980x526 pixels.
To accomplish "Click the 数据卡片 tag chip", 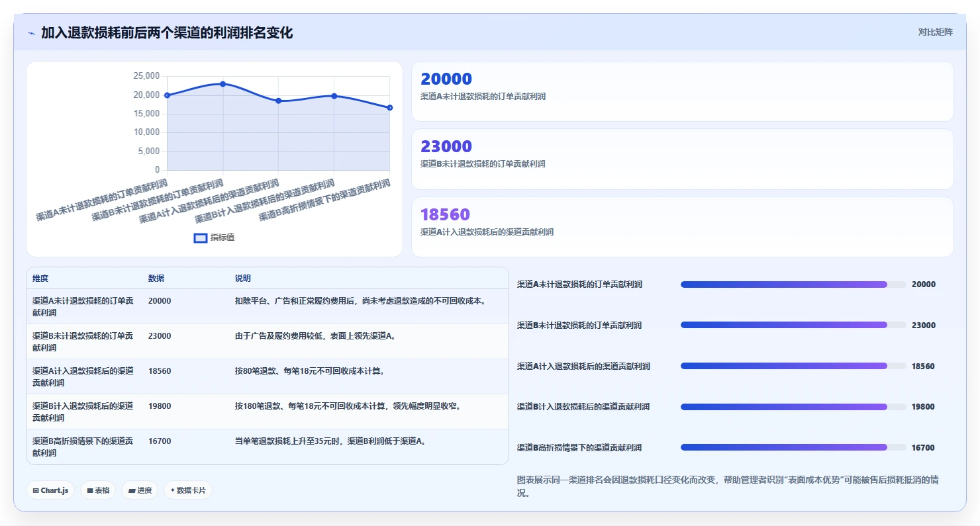I will coord(188,490).
